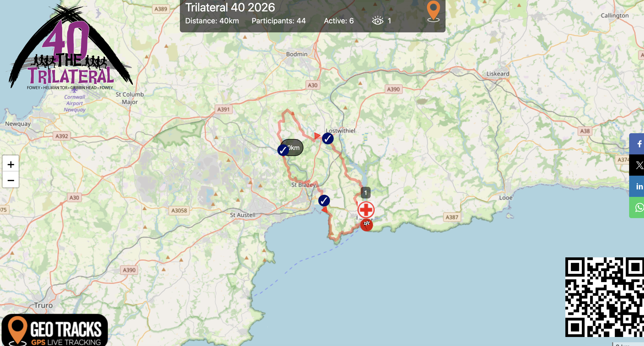Click the km distance label on route
The image size is (644, 346).
[295, 148]
